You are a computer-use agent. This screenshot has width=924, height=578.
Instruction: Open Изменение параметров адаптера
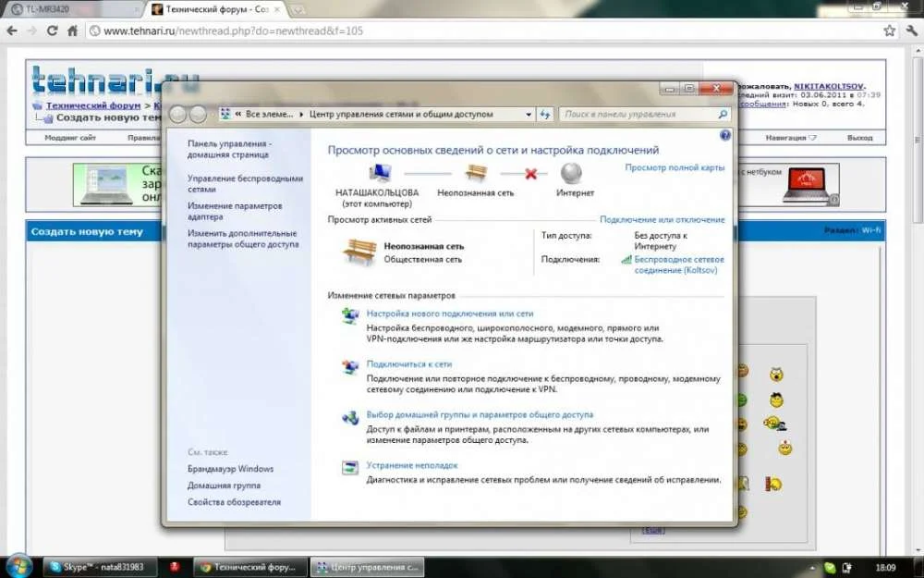pos(235,211)
